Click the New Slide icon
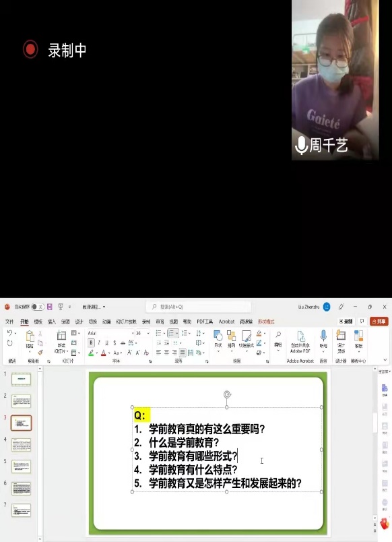The image size is (392, 542). pos(61,335)
